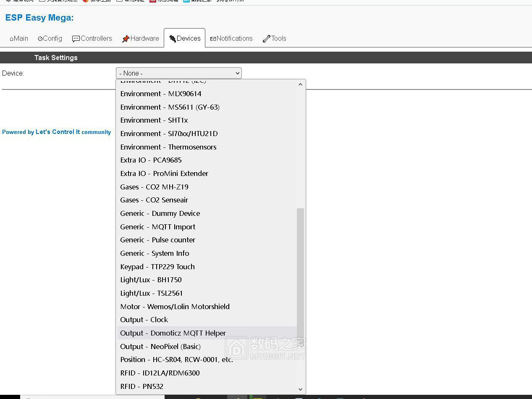The height and width of the screenshot is (399, 532).
Task: Select Light/Lux - BH1750 option
Action: pyautogui.click(x=151, y=280)
